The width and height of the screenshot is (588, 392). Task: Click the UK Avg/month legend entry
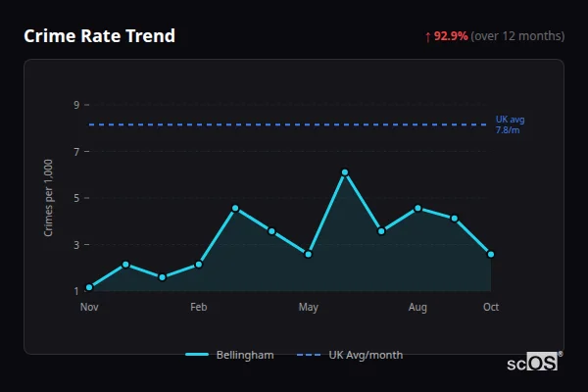[350, 355]
